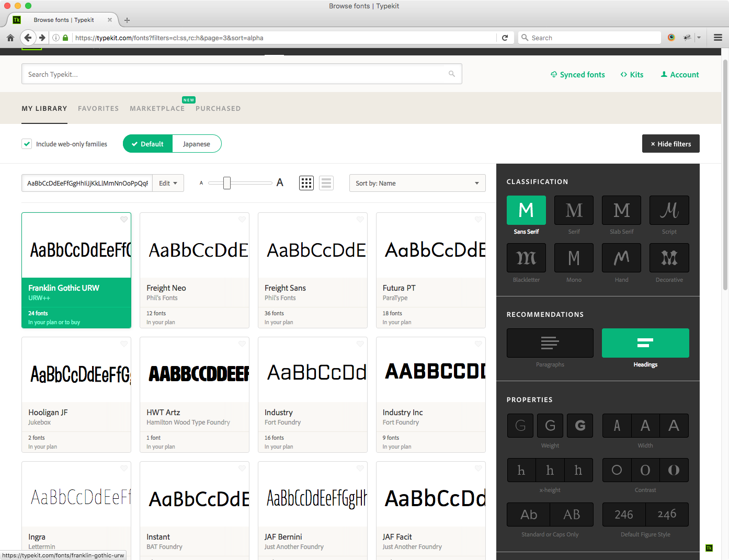The width and height of the screenshot is (729, 560).
Task: Select the light weight G property
Action: point(520,426)
